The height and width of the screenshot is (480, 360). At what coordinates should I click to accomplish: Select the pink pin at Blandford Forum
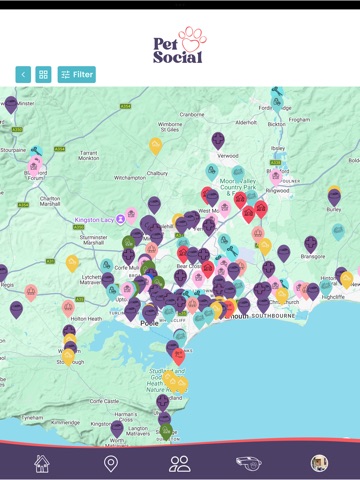pyautogui.click(x=34, y=167)
